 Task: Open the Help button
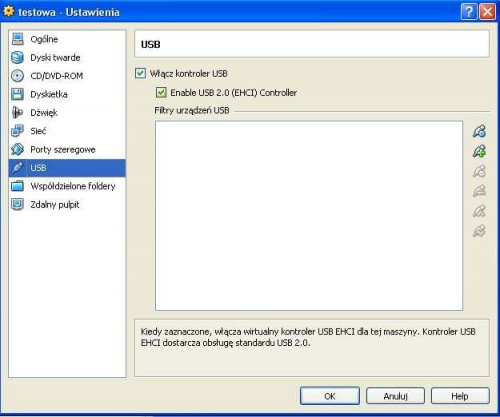coord(460,396)
